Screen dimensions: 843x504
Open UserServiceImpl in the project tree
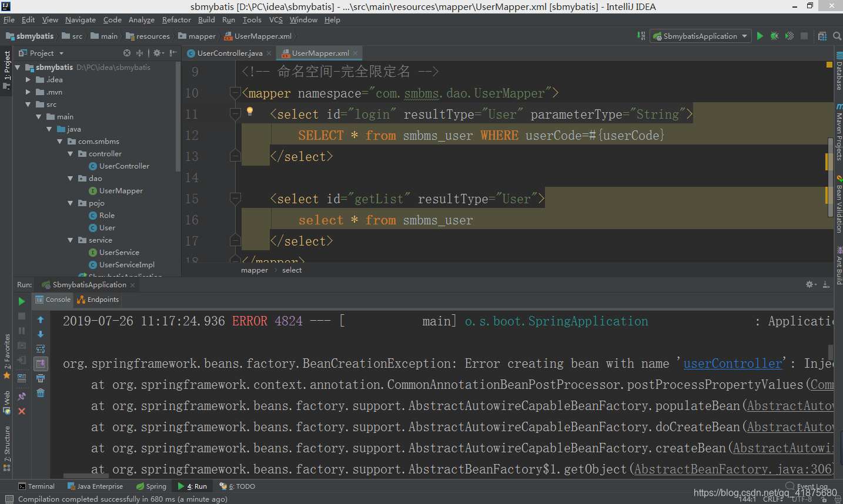(x=127, y=264)
